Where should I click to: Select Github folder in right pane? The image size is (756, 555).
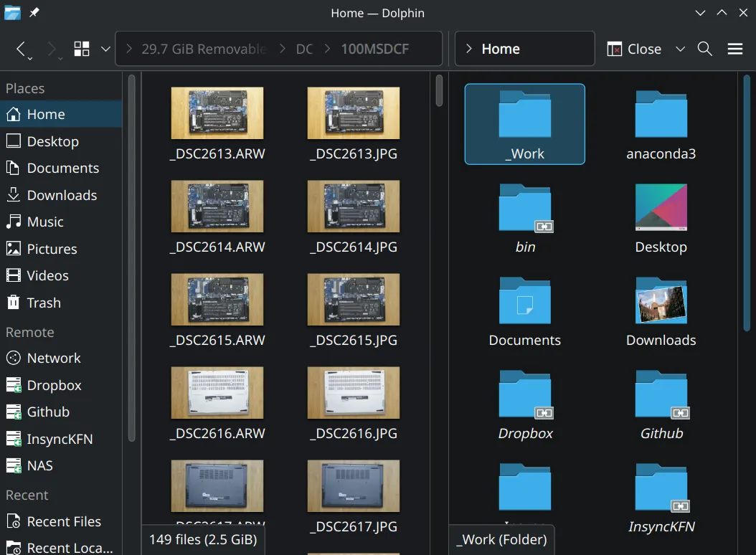661,394
